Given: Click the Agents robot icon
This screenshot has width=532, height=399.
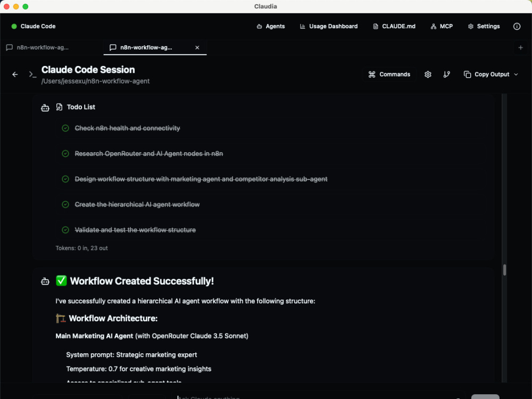Looking at the screenshot, I should 259,26.
